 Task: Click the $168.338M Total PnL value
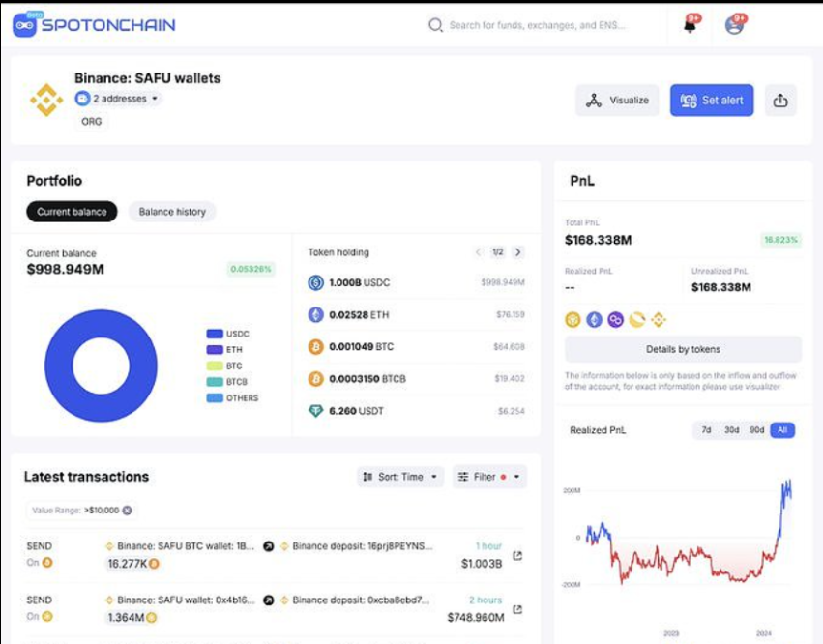click(599, 240)
